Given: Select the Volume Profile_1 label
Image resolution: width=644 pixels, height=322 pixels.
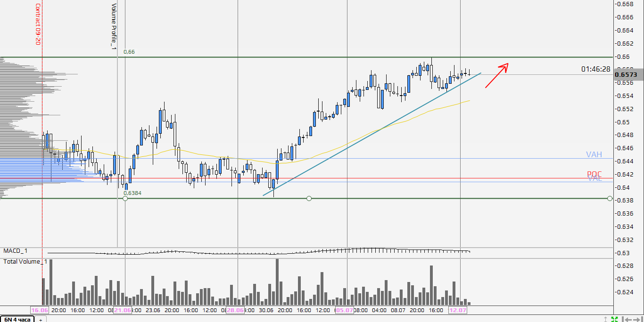Looking at the screenshot, I should pos(114,26).
